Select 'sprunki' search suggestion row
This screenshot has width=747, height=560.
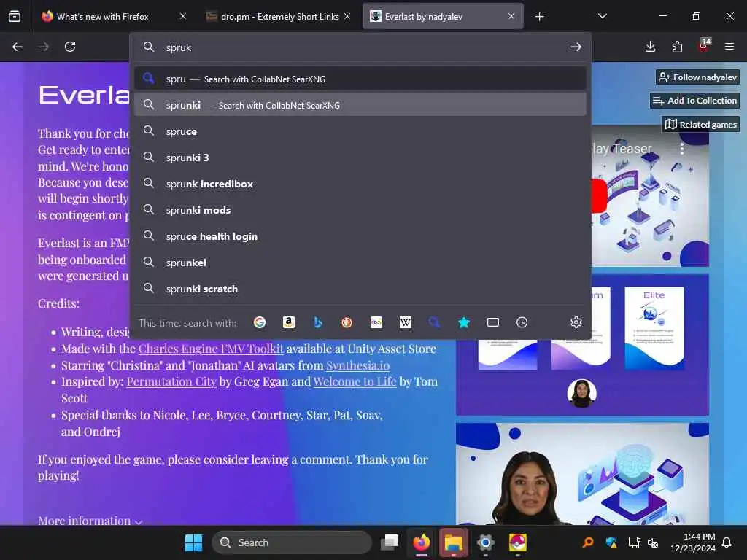[360, 105]
